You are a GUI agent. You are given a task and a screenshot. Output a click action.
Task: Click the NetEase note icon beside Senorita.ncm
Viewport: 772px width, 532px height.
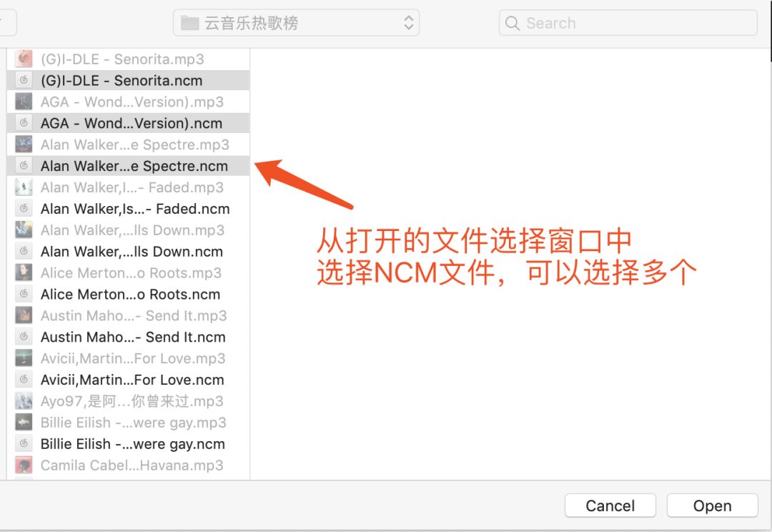(23, 80)
